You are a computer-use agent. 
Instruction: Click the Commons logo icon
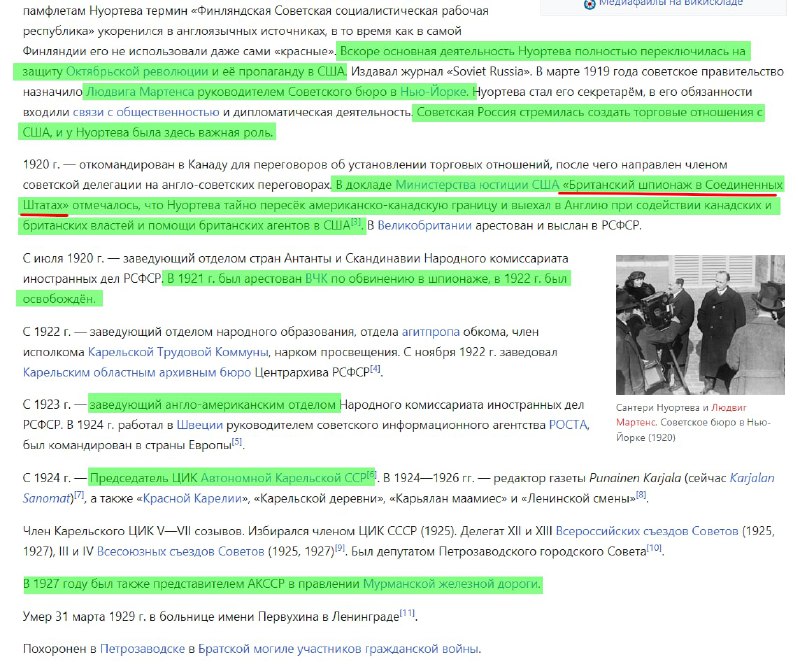click(589, 4)
